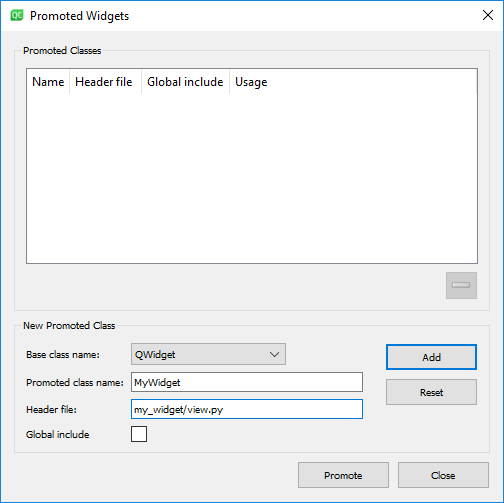Click the Header file column header
Image resolution: width=504 pixels, height=503 pixels.
point(105,82)
